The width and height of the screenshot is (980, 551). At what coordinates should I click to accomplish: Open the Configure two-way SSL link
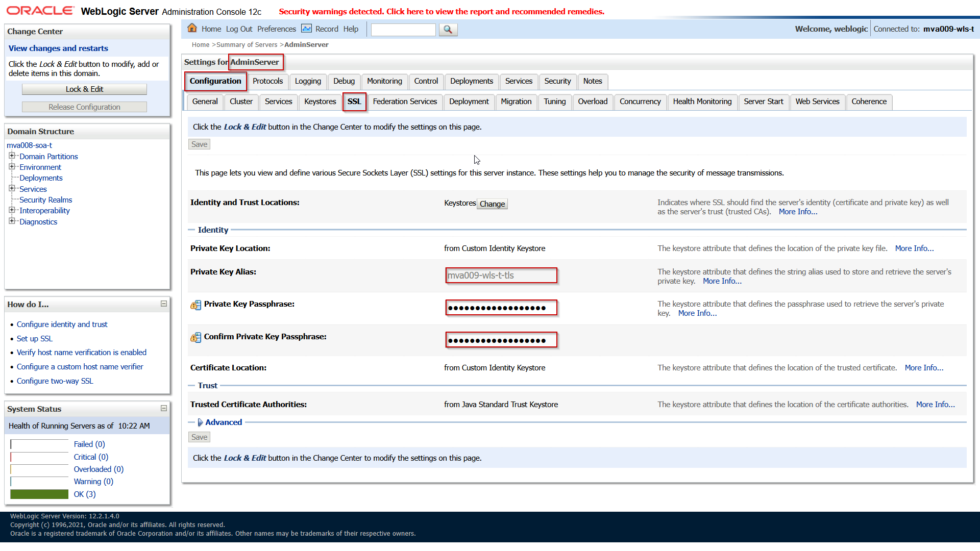pos(55,381)
